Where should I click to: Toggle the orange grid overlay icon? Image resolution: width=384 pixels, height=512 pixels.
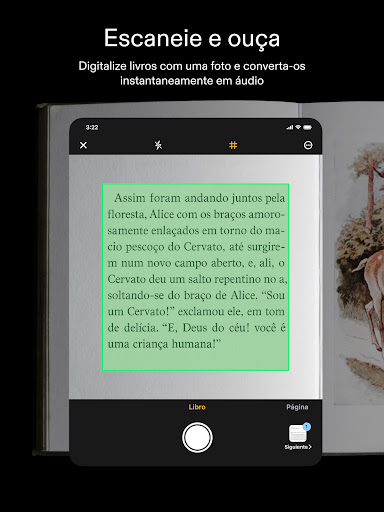(233, 145)
